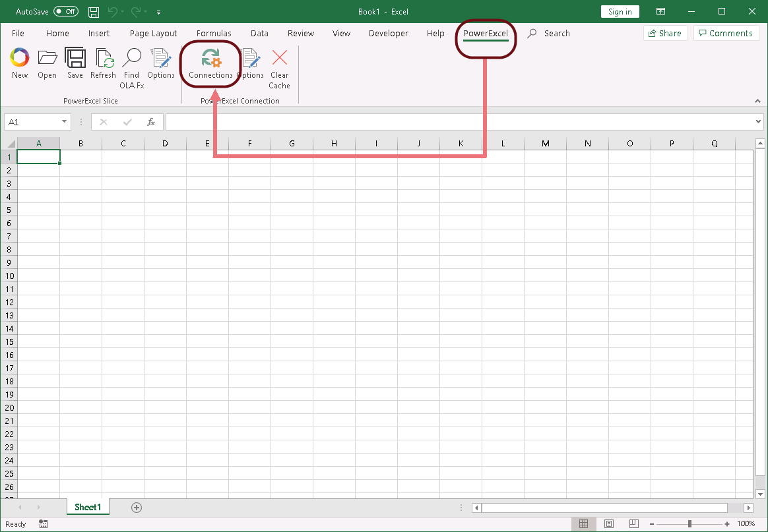Click the New slice icon
This screenshot has height=532, width=768.
click(x=20, y=63)
